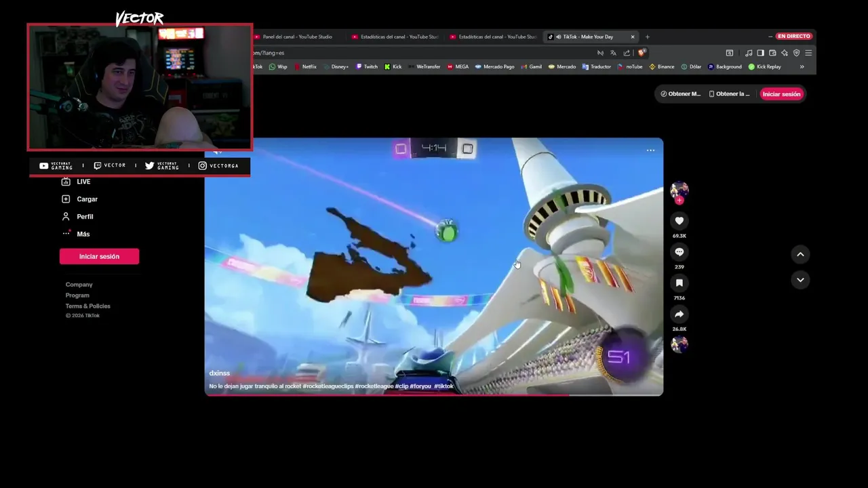Open the Wsp bookmark
This screenshot has height=488, width=868.
point(278,67)
